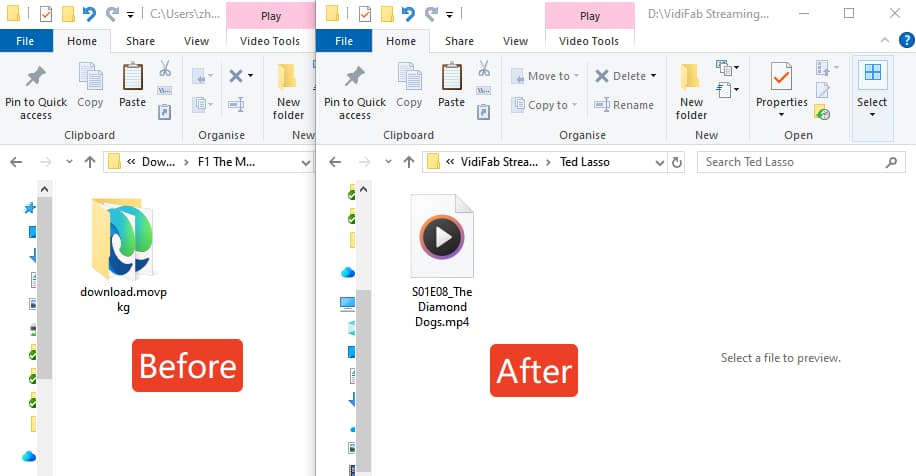Switch to View tab in right window

coord(515,41)
